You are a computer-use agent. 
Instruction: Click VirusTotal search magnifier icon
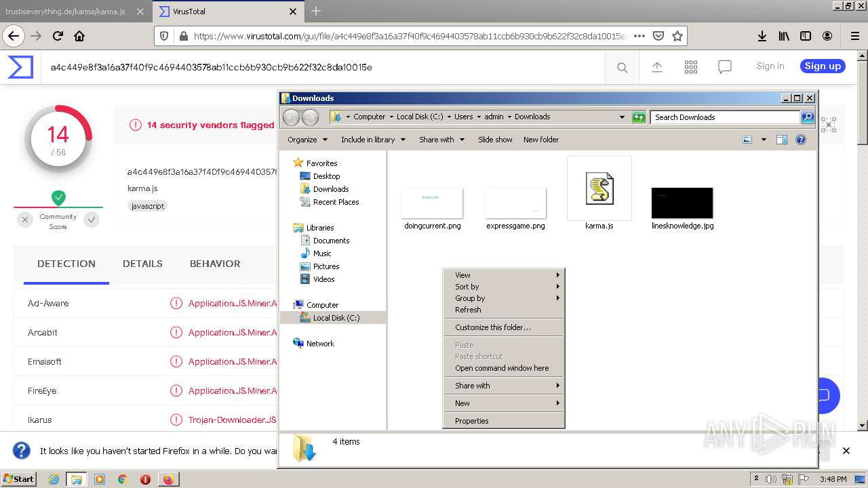tap(622, 67)
